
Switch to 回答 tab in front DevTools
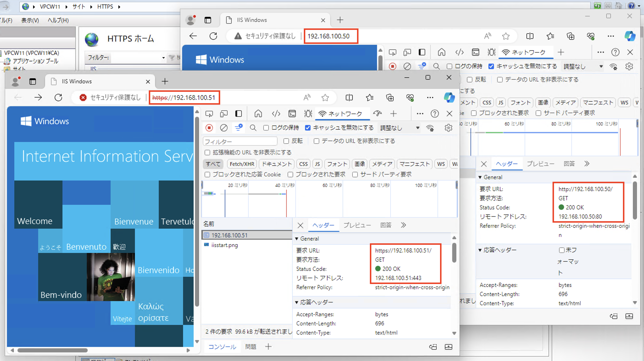[x=386, y=225]
